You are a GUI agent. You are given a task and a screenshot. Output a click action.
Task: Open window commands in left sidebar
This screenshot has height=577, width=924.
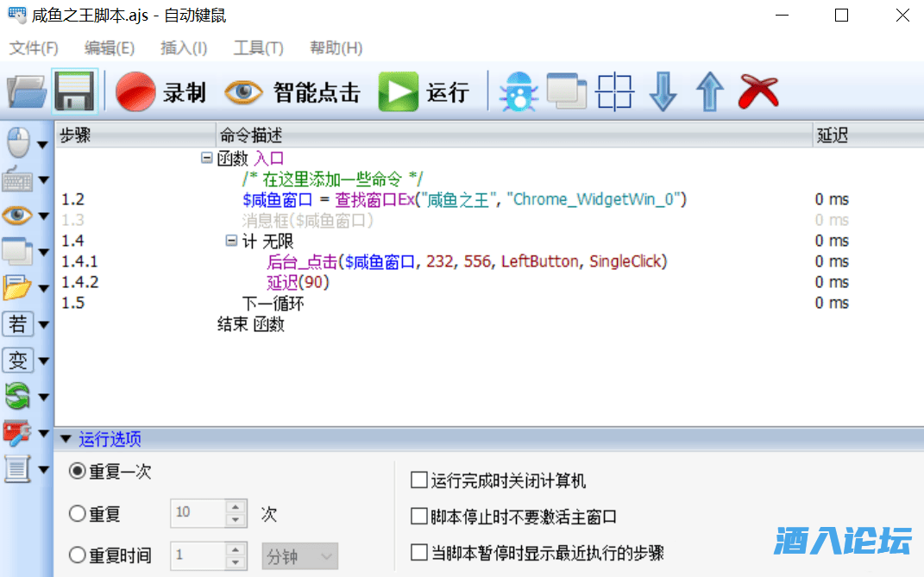pyautogui.click(x=17, y=252)
